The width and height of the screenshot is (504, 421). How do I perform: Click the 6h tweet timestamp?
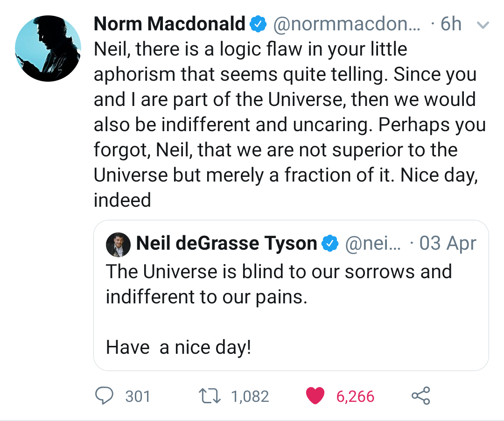click(x=451, y=24)
